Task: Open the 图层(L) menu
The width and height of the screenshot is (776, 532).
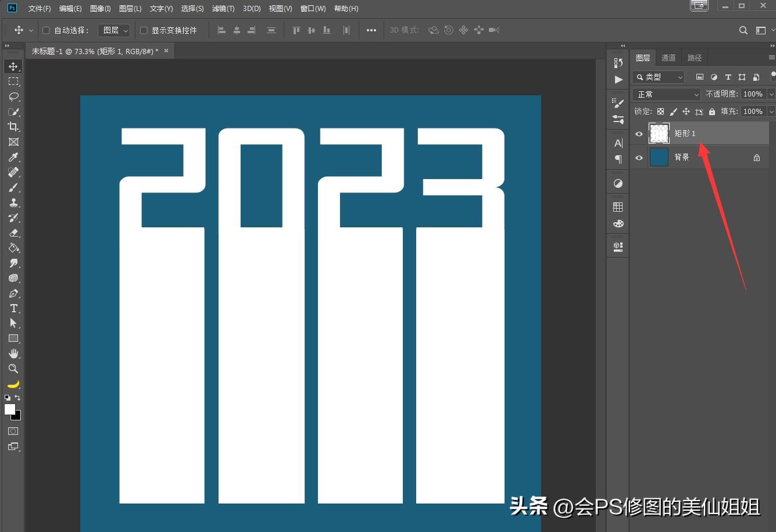Action: point(130,9)
